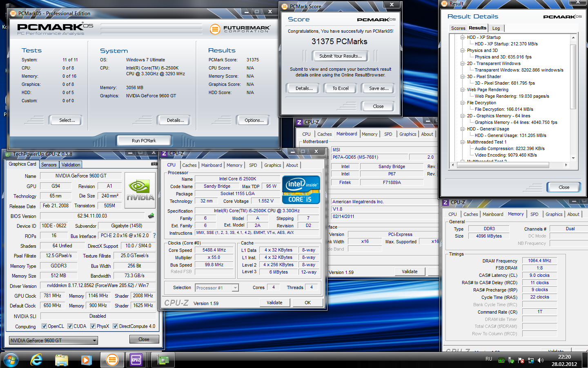This screenshot has width=588, height=368.
Task: Launch Internet Explorer from taskbar
Action: tap(37, 360)
